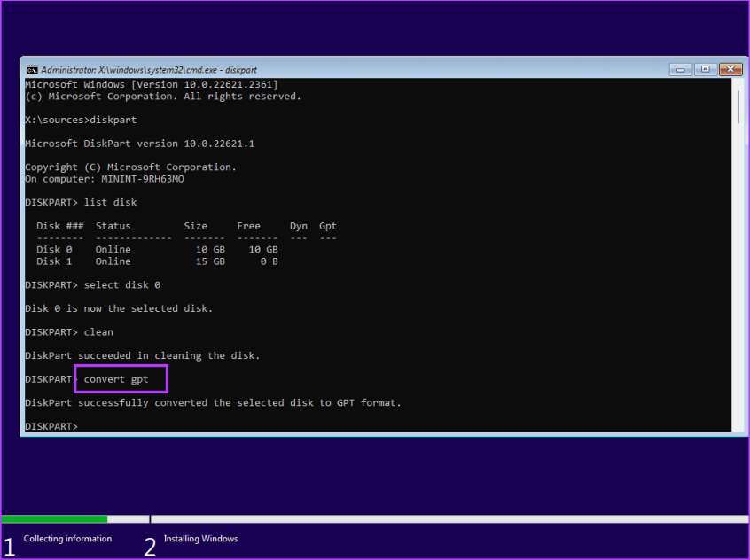The height and width of the screenshot is (560, 750).
Task: Click the 'select disk 0' command line
Action: click(x=121, y=284)
